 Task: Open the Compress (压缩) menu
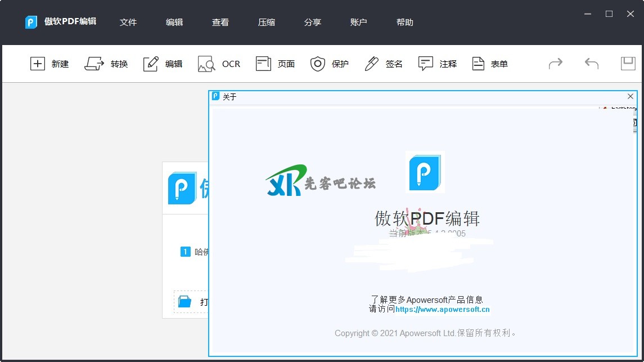click(267, 23)
